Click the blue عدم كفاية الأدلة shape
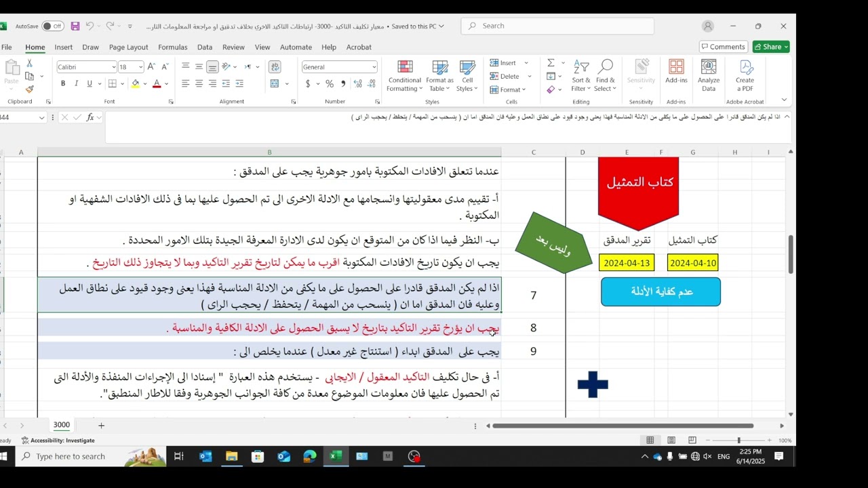This screenshot has width=868, height=488. [x=661, y=291]
